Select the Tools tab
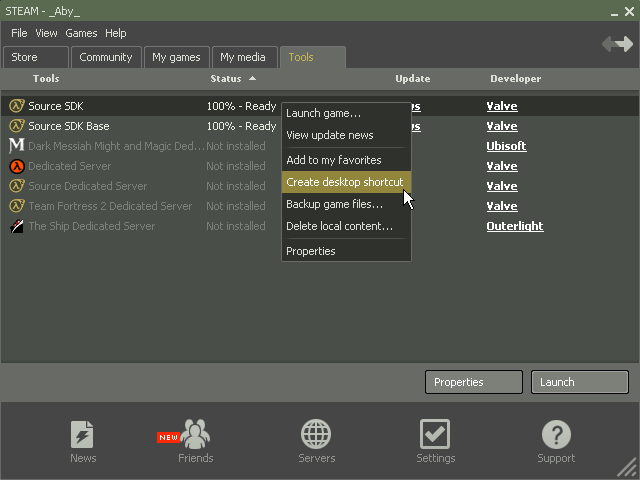 (x=313, y=57)
